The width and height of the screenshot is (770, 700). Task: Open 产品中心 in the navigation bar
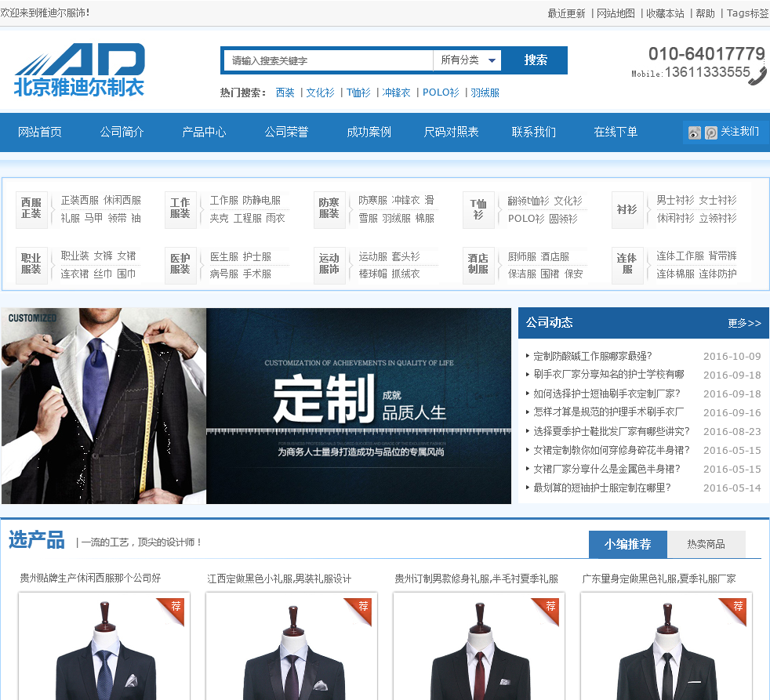205,132
